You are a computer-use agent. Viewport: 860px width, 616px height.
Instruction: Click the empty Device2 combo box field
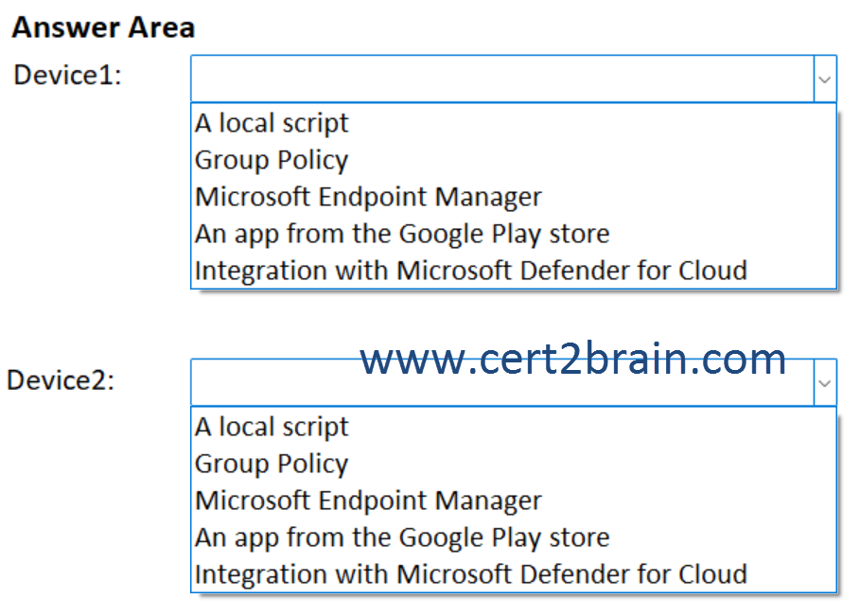coord(502,383)
